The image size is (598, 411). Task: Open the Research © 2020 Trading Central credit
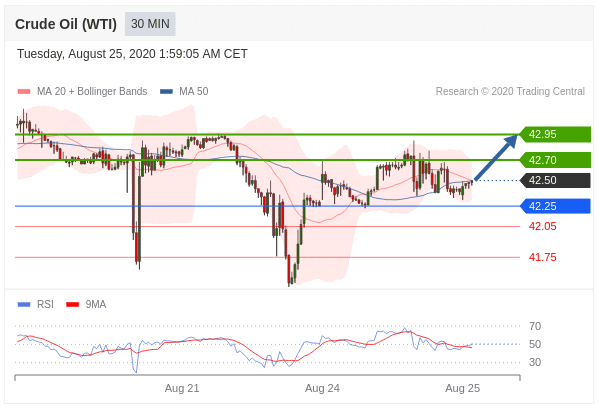point(510,92)
